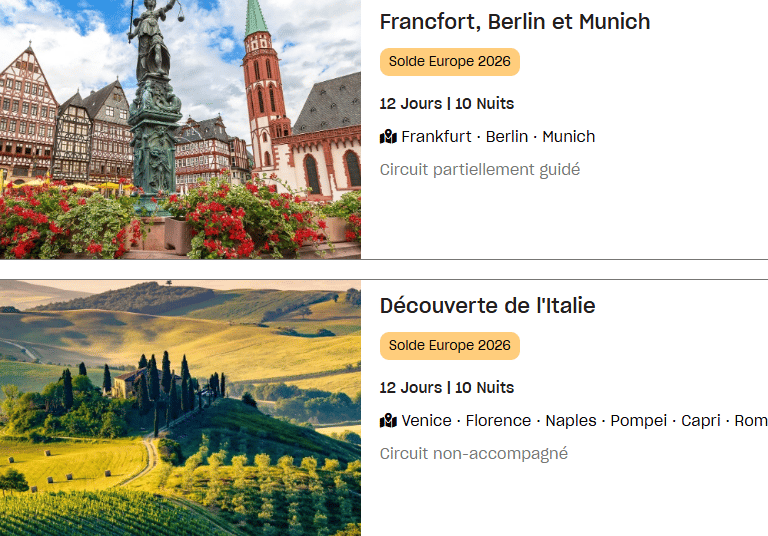
Task: Click the Frankfurt old town square photo
Action: [180, 129]
